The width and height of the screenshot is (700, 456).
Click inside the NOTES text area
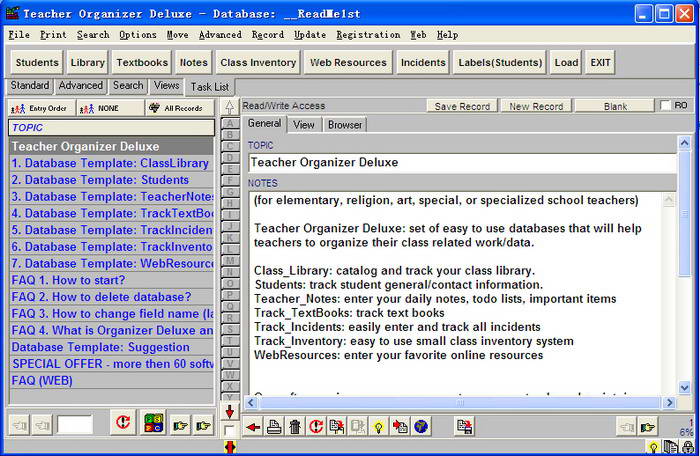click(455, 293)
